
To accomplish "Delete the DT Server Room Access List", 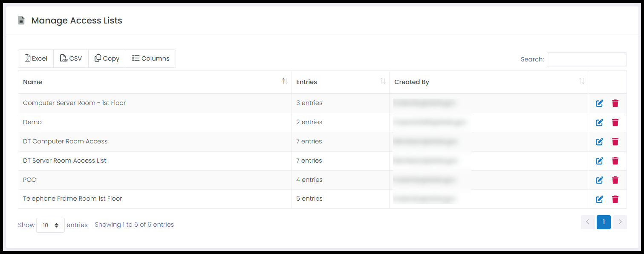I will tap(615, 161).
